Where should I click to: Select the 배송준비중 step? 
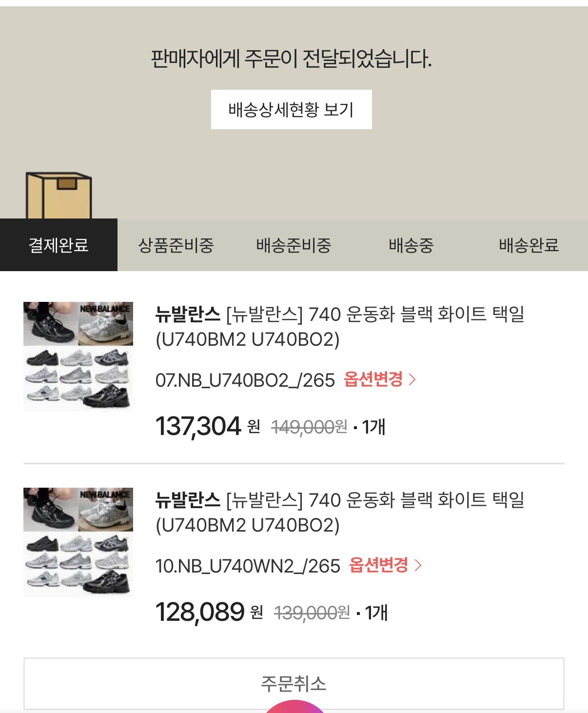pyautogui.click(x=294, y=245)
